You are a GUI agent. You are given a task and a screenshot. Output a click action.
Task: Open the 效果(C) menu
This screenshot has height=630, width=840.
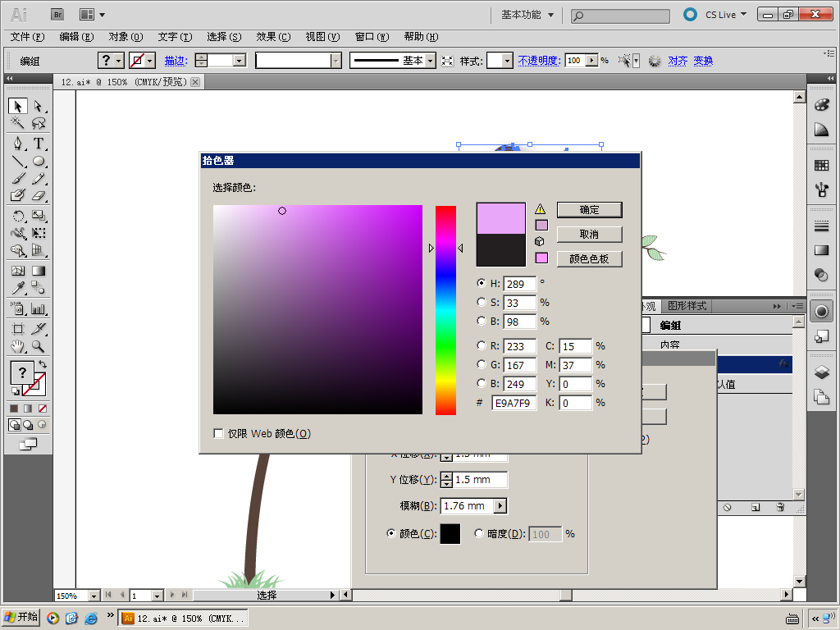[x=273, y=37]
